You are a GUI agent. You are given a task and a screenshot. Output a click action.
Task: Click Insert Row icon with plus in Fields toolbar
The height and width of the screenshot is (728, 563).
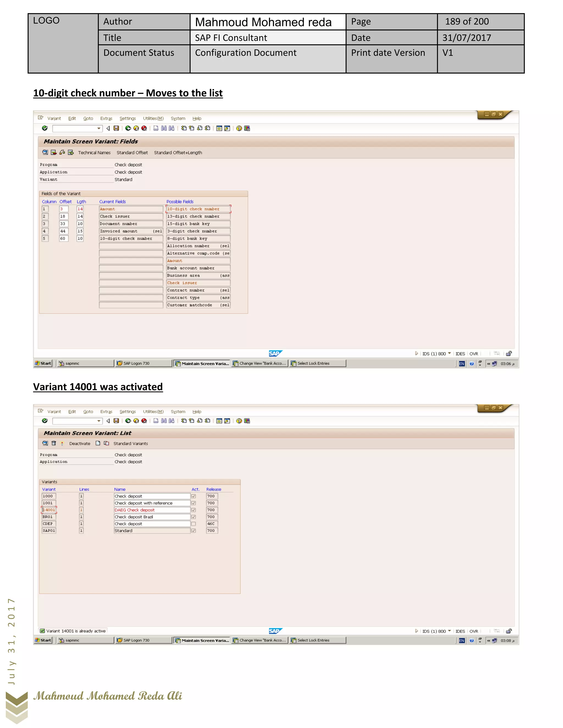tap(71, 152)
